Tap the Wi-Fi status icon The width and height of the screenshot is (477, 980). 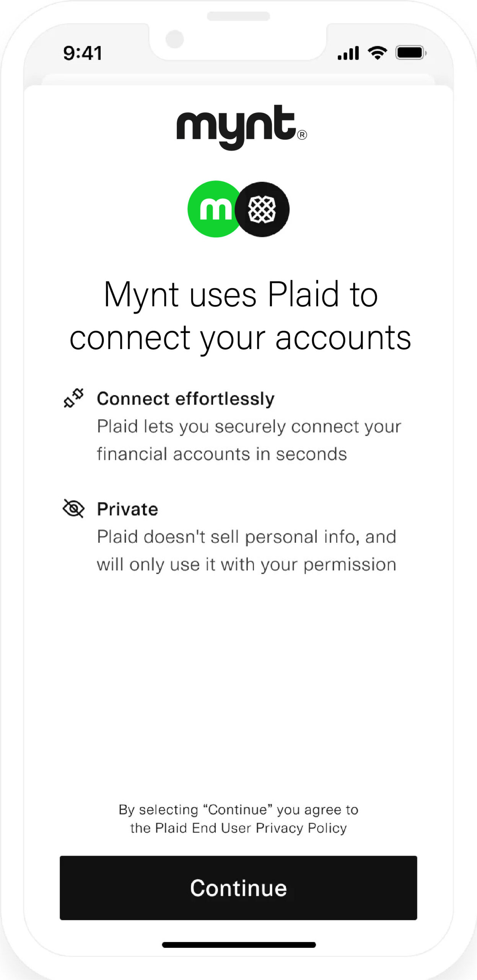(x=377, y=53)
